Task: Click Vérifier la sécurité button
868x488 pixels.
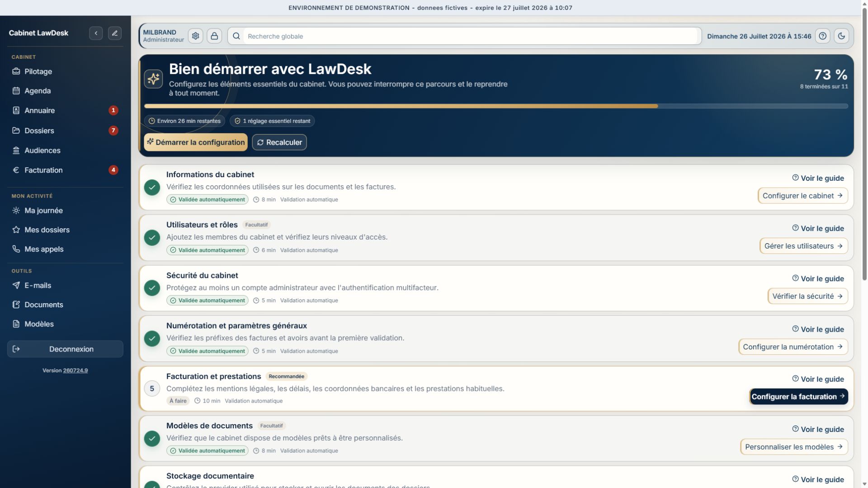Action: click(807, 296)
